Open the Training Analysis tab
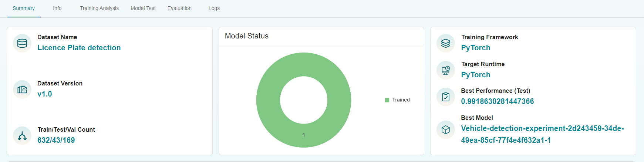 coord(99,8)
